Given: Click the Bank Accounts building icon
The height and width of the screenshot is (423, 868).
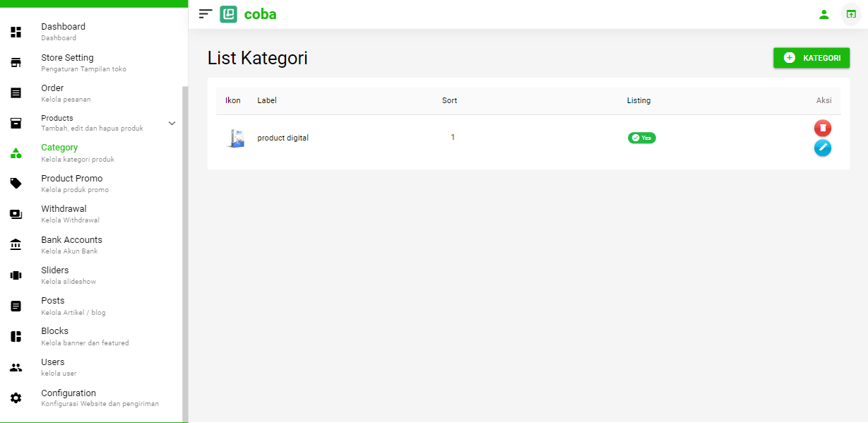Looking at the screenshot, I should click(16, 245).
